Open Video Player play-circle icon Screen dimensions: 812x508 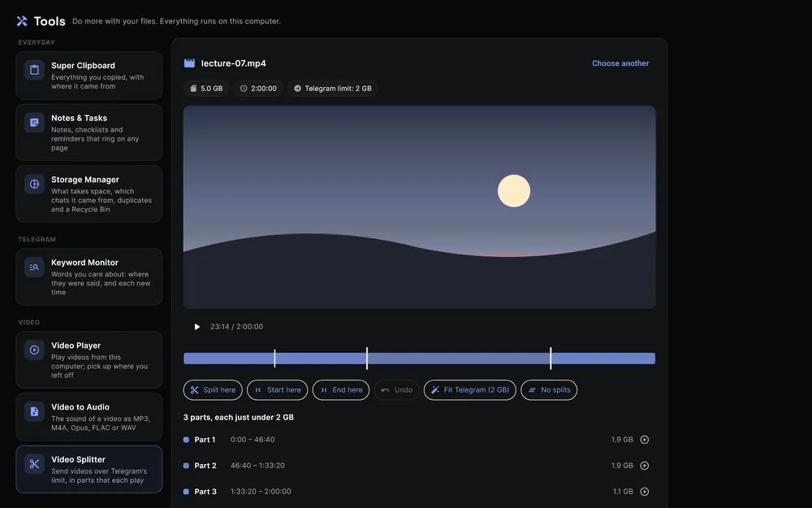[34, 350]
